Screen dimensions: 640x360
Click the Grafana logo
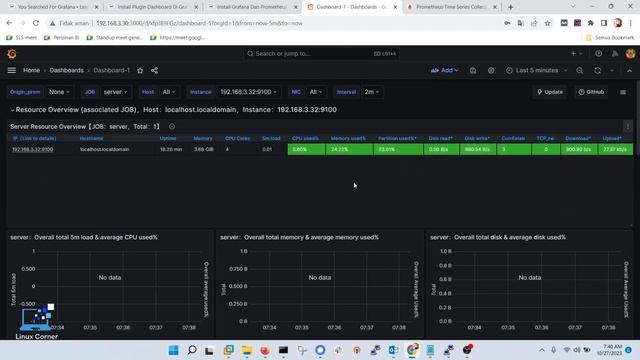[12, 53]
